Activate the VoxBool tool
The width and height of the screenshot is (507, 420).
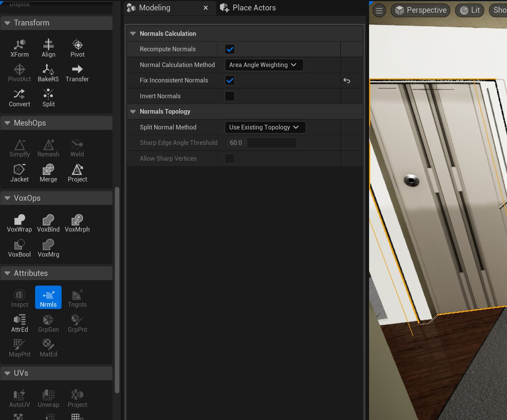pos(19,249)
